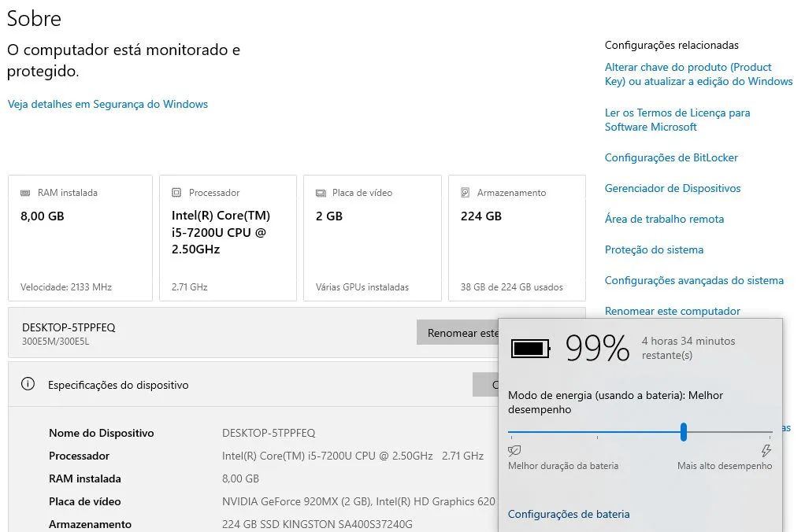Click the Processador i5-7200U card
Viewport: 805px width, 532px height.
[228, 238]
